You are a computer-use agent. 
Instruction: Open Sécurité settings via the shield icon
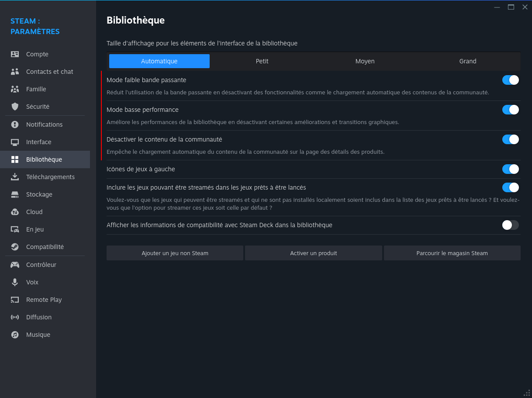(15, 107)
